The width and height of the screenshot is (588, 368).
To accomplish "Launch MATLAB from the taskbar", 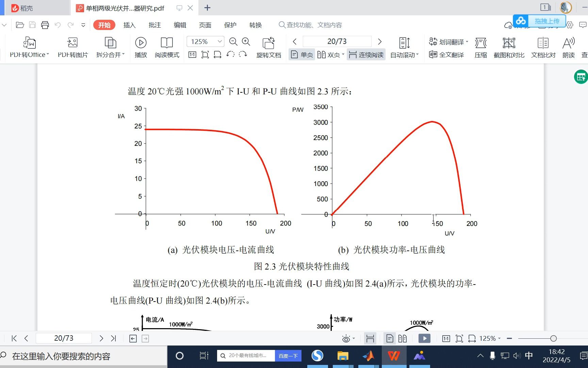I will click(369, 356).
